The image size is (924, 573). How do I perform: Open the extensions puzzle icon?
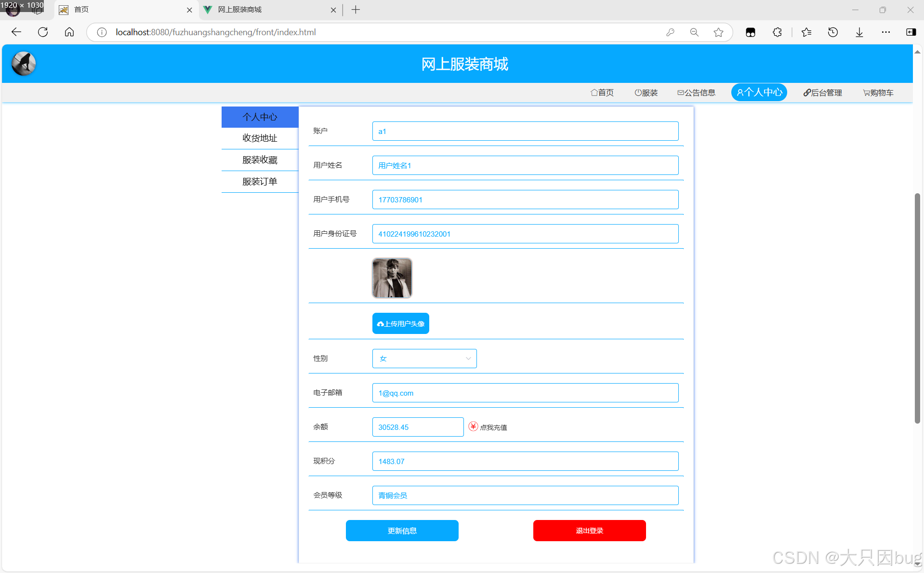pyautogui.click(x=777, y=32)
